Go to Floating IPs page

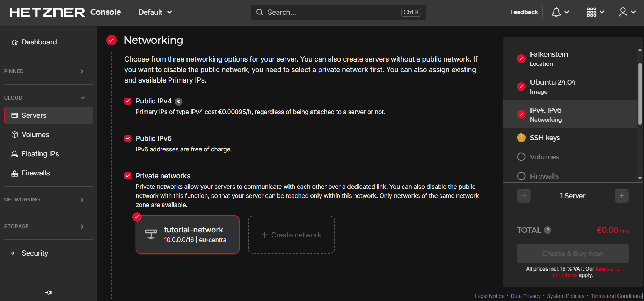(40, 154)
